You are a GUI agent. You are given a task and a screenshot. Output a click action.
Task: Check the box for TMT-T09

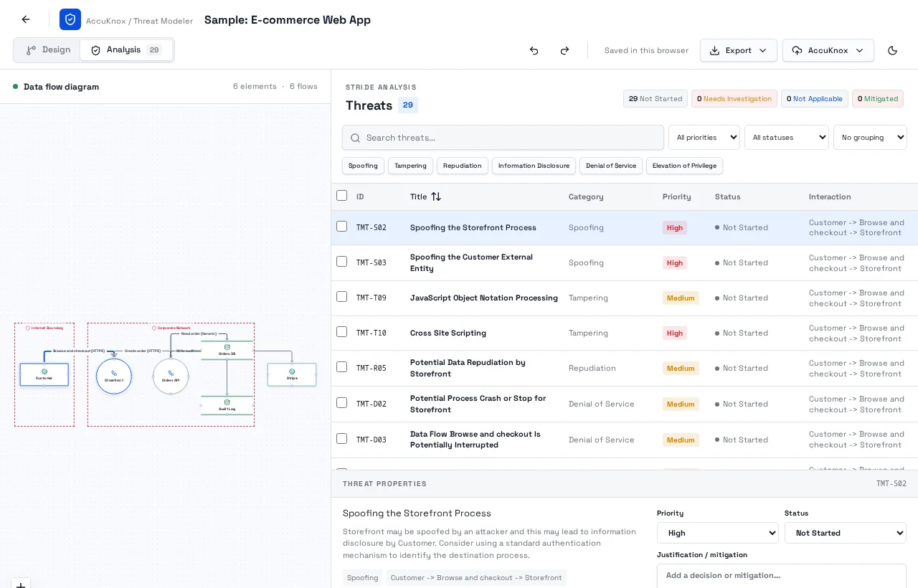coord(342,297)
